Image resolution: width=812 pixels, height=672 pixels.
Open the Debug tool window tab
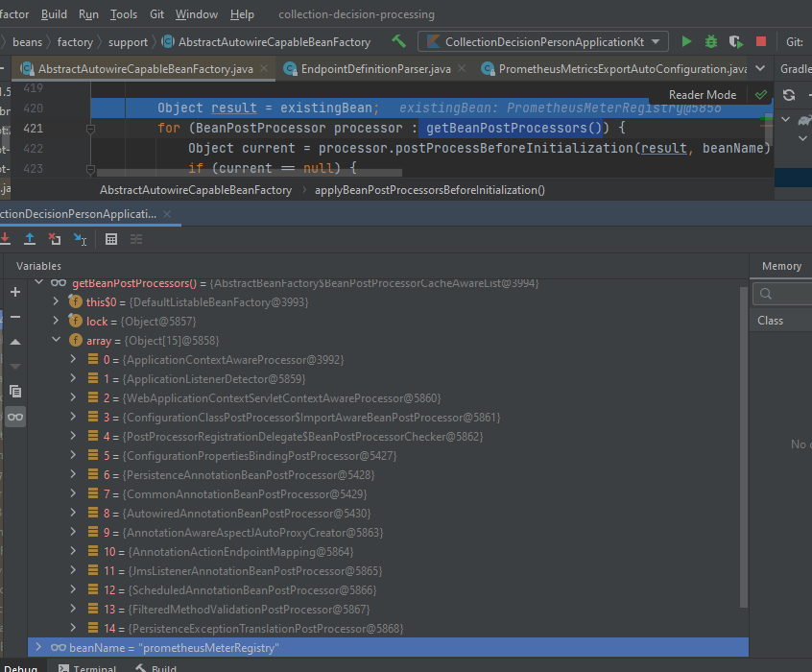click(x=20, y=667)
